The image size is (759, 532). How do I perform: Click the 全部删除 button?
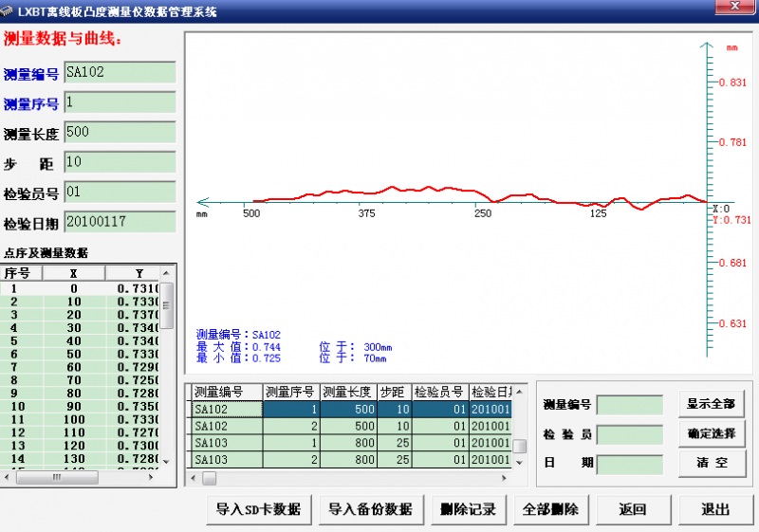pyautogui.click(x=551, y=509)
